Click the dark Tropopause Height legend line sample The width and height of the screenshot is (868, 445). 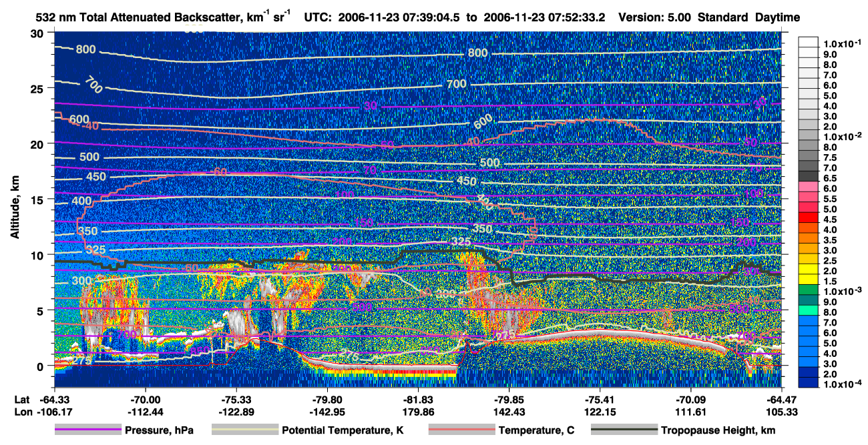tap(623, 430)
